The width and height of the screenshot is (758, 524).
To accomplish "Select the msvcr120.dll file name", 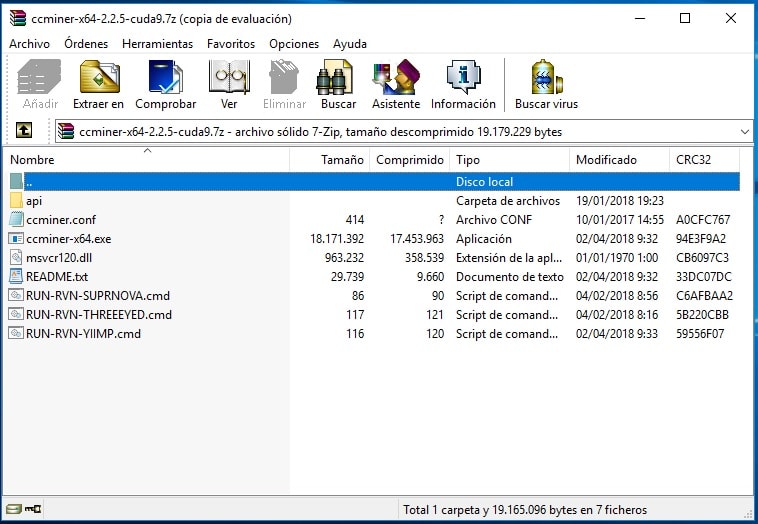I will tap(59, 258).
